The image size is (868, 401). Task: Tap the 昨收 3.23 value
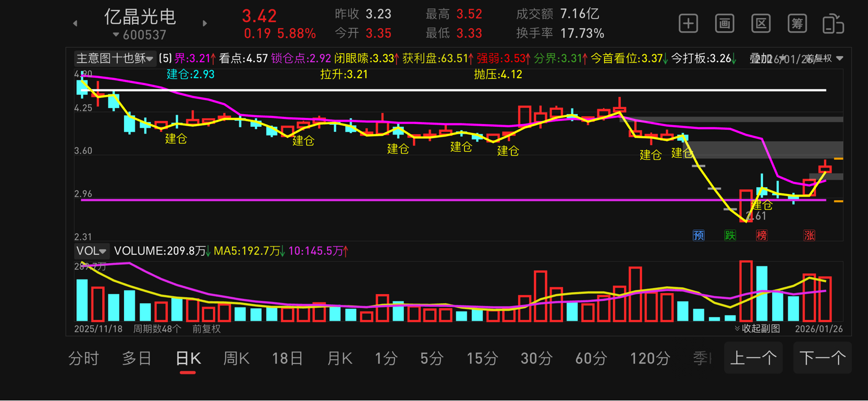(x=363, y=14)
